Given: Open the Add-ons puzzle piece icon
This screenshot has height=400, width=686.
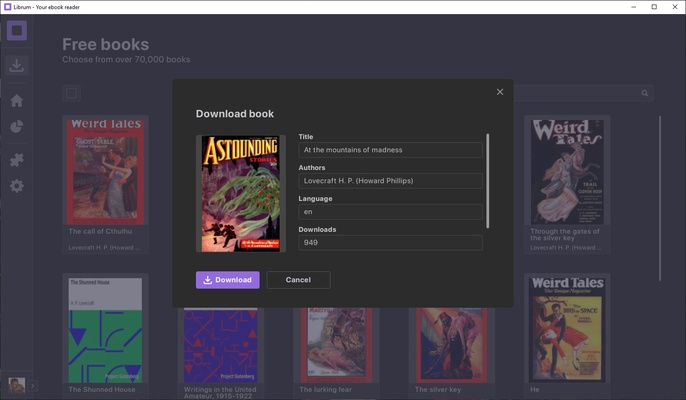Looking at the screenshot, I should pos(17,160).
